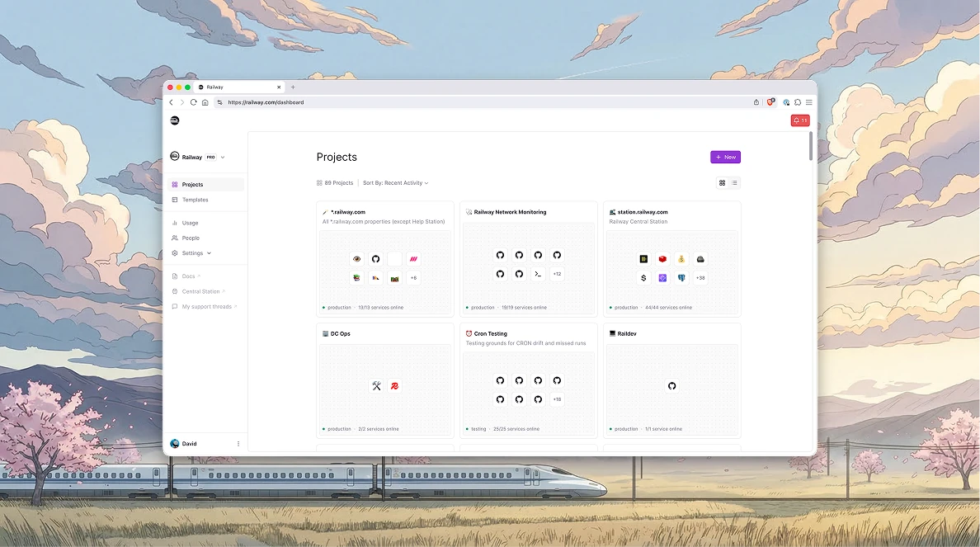The image size is (980, 547).
Task: Click the red cube service icon in station.railway.com
Action: point(662,259)
